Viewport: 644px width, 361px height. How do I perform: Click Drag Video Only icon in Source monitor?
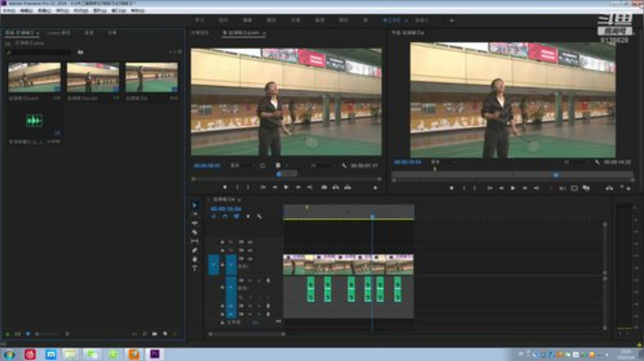(x=278, y=165)
